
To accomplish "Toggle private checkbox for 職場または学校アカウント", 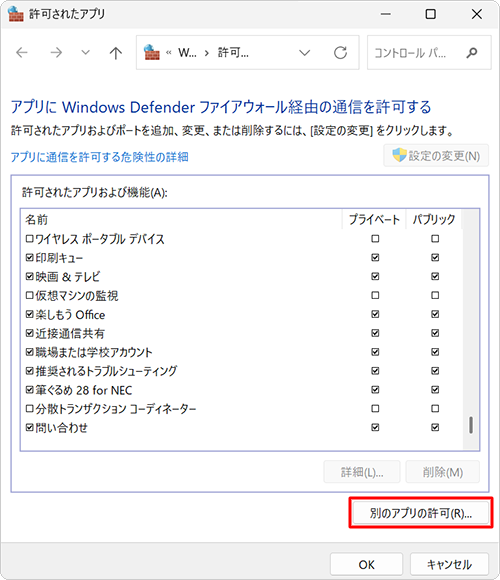I will (375, 352).
